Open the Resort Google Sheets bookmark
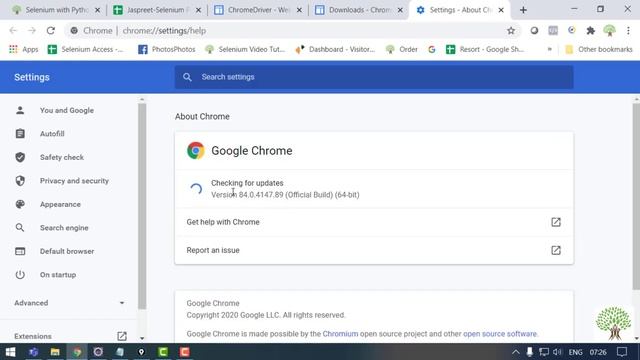Screen dimensions: 640x360 tap(485, 49)
